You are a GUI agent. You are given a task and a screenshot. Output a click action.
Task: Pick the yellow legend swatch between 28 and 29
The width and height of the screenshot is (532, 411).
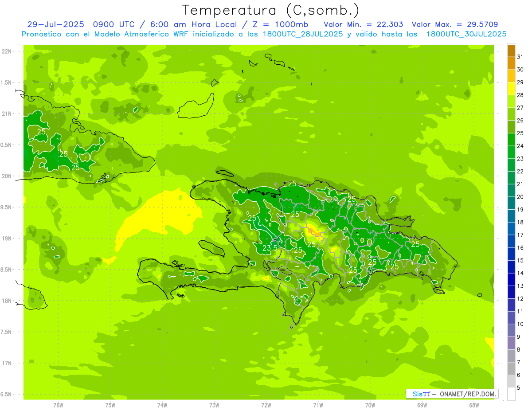[511, 88]
